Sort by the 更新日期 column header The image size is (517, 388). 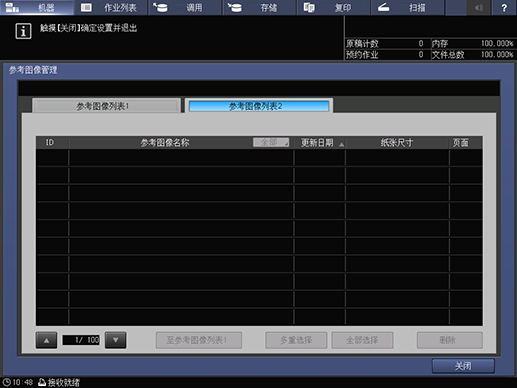coord(320,143)
